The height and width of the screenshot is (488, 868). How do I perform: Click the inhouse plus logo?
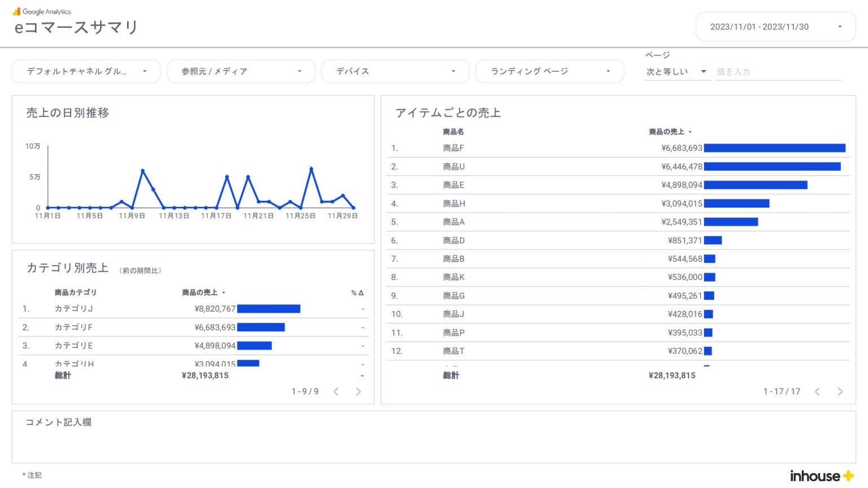tap(821, 476)
